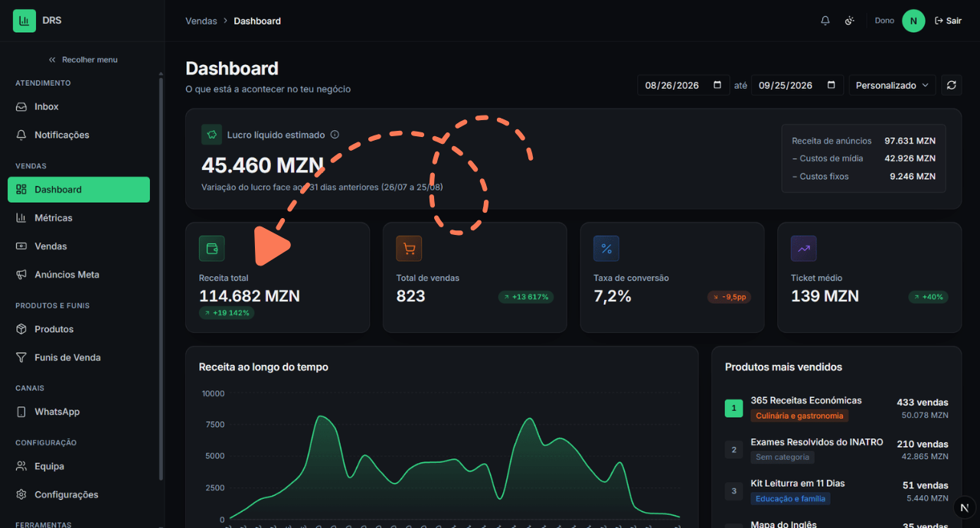
Task: Click the Educação e família category tag
Action: click(x=791, y=498)
